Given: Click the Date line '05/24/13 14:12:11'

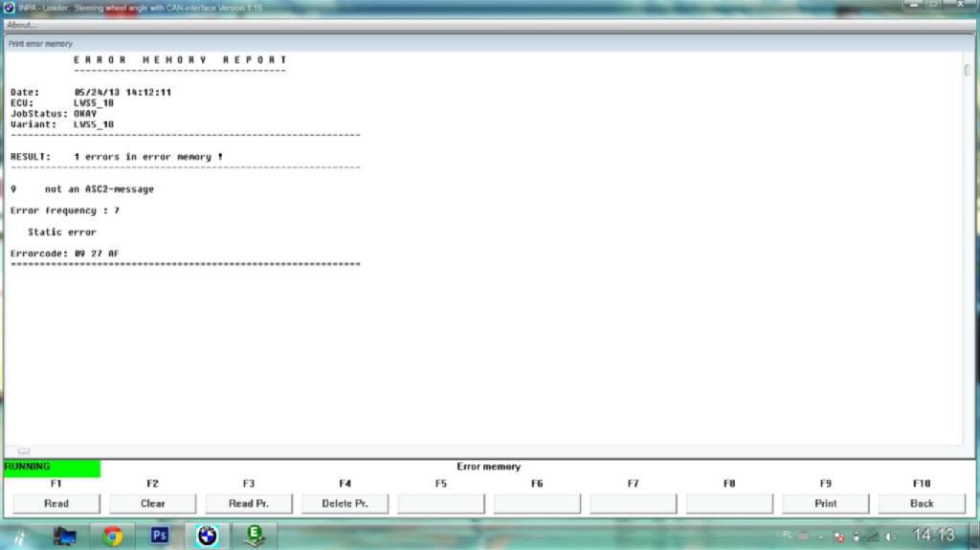Looking at the screenshot, I should 91,93.
